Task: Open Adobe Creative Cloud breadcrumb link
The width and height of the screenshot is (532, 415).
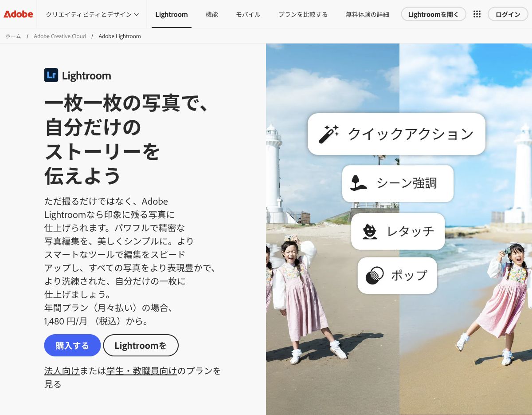Action: coord(60,36)
